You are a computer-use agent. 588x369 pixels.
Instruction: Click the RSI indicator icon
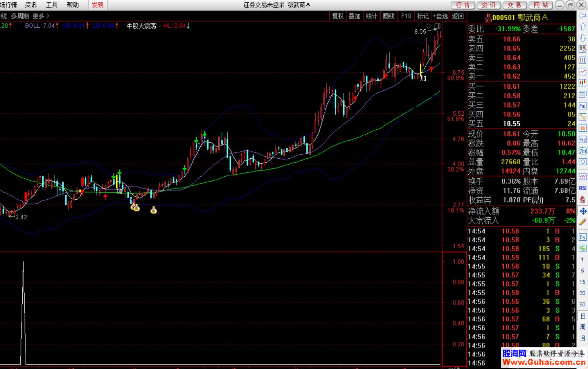coord(583,188)
